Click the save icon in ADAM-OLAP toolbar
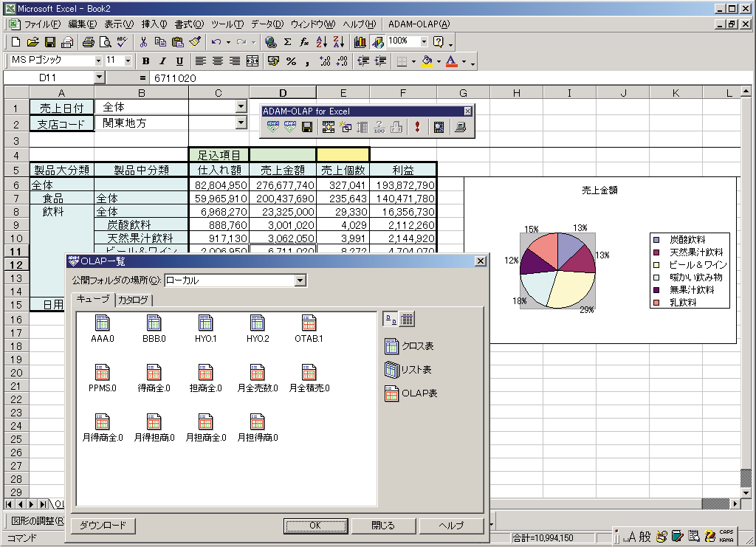Image resolution: width=756 pixels, height=547 pixels. pyautogui.click(x=306, y=127)
